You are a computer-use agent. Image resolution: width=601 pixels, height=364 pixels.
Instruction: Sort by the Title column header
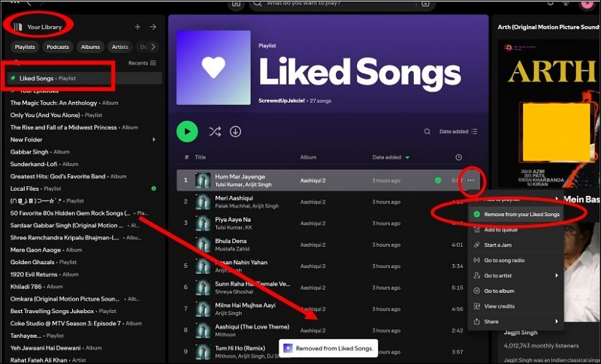tap(201, 158)
